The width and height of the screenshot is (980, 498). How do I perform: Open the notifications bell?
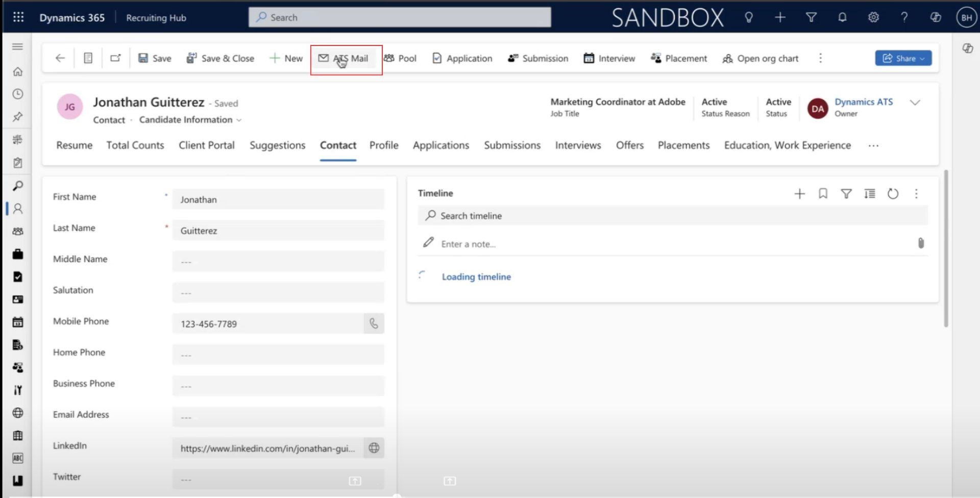(842, 17)
